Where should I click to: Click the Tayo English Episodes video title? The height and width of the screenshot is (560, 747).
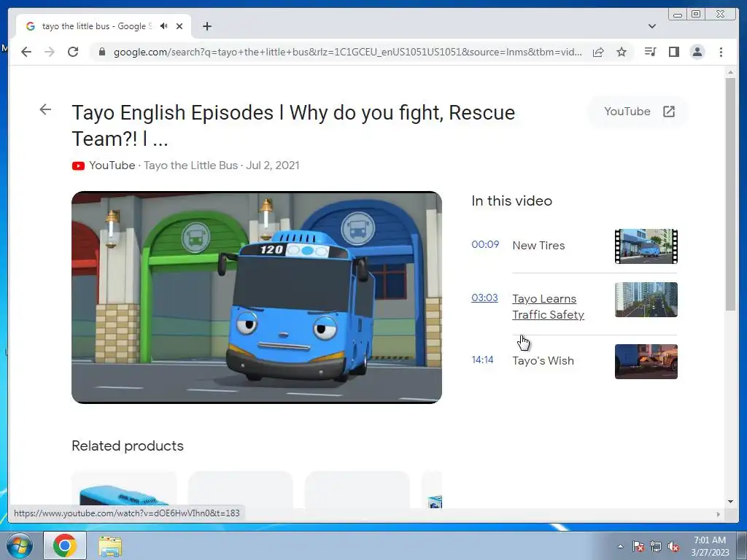[x=293, y=125]
